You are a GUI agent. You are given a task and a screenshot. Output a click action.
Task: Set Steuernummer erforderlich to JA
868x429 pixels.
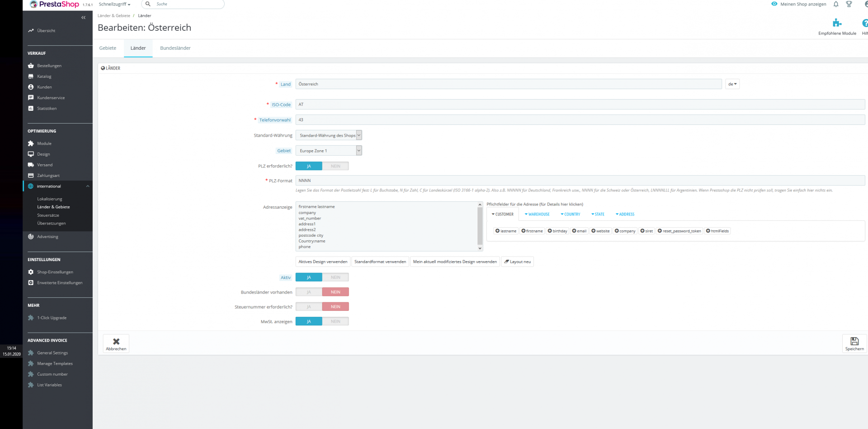tap(309, 307)
